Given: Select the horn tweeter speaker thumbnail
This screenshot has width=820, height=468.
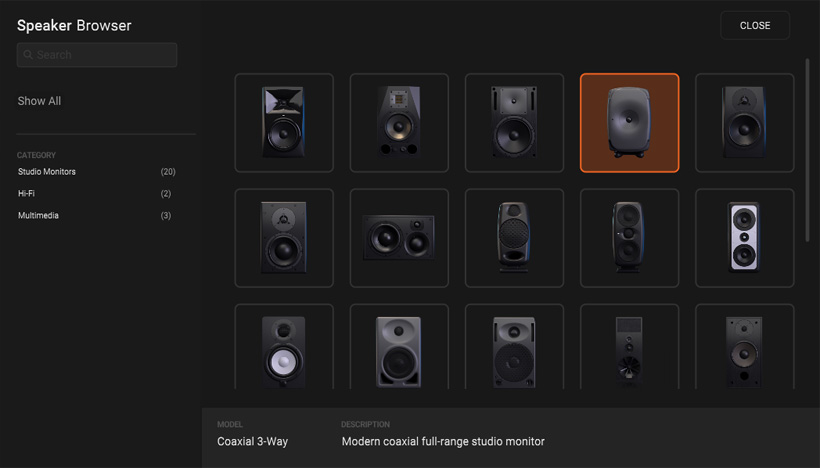Looking at the screenshot, I should (284, 123).
